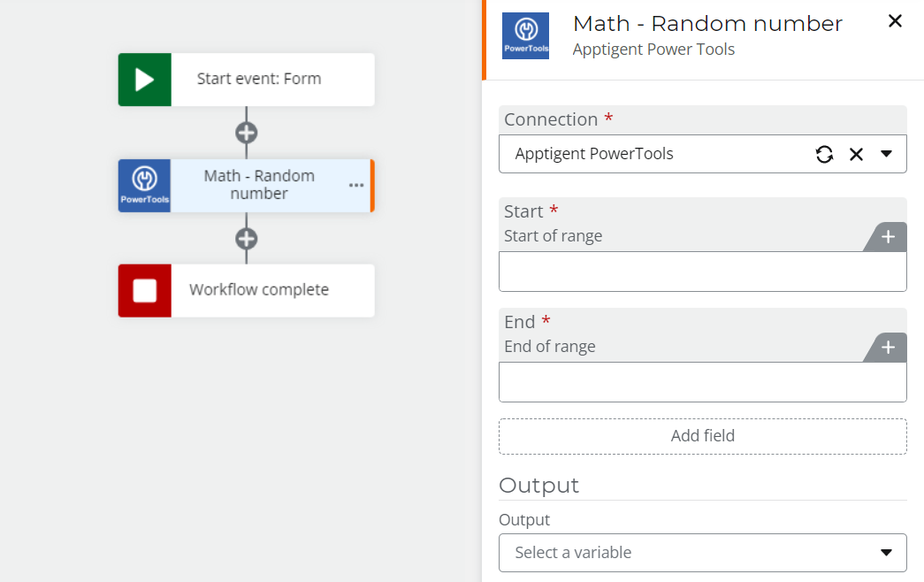The width and height of the screenshot is (924, 582).
Task: Add an action after Start event via plus icon
Action: [x=246, y=132]
